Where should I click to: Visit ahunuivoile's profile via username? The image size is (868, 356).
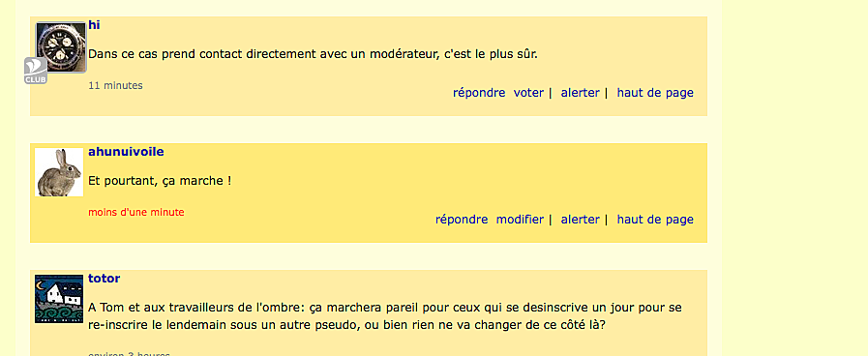[x=126, y=152]
